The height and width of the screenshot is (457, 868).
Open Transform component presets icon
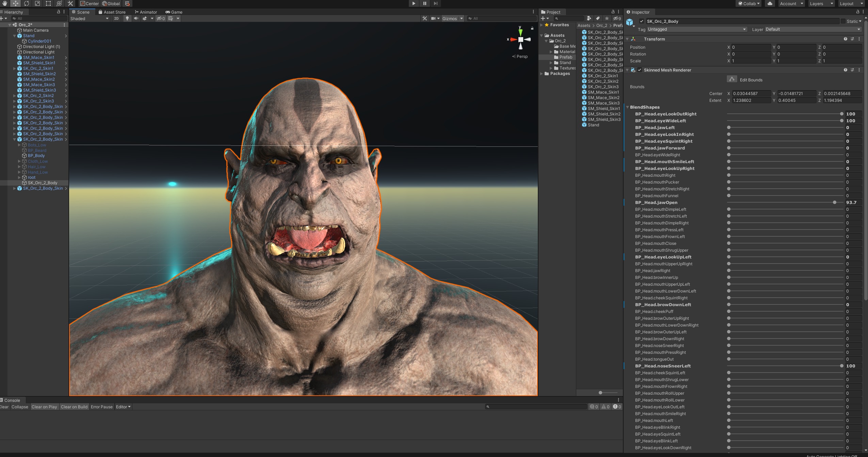pos(852,39)
